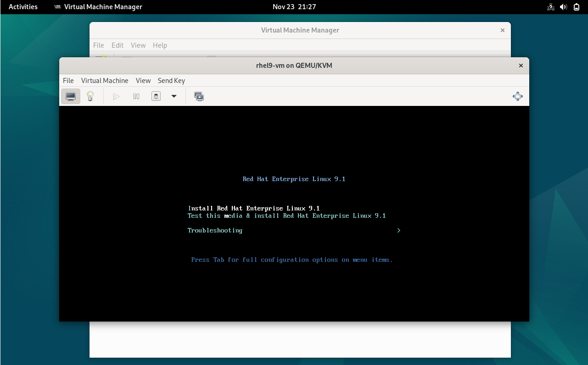Expand Troubleshooting submenu arrow
The image size is (588, 365).
coord(398,231)
